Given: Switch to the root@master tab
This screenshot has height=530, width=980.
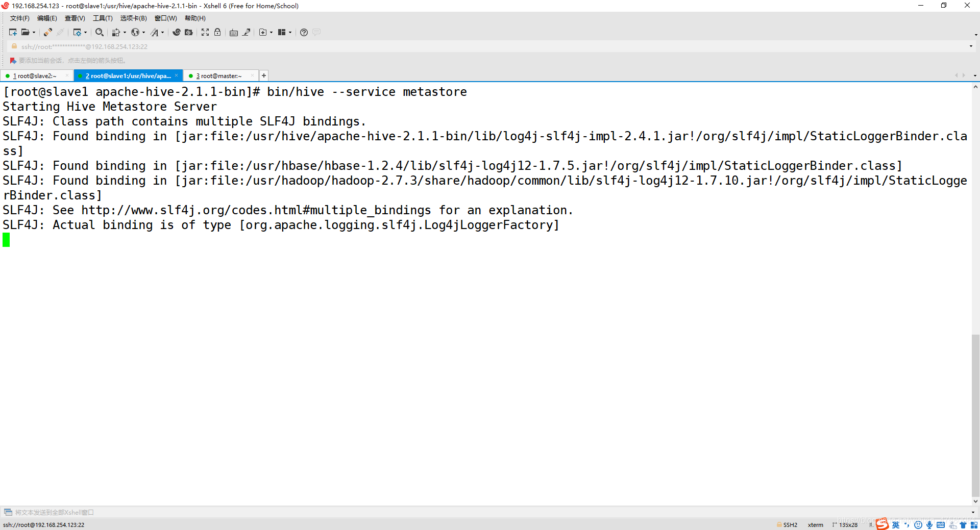Looking at the screenshot, I should (221, 76).
